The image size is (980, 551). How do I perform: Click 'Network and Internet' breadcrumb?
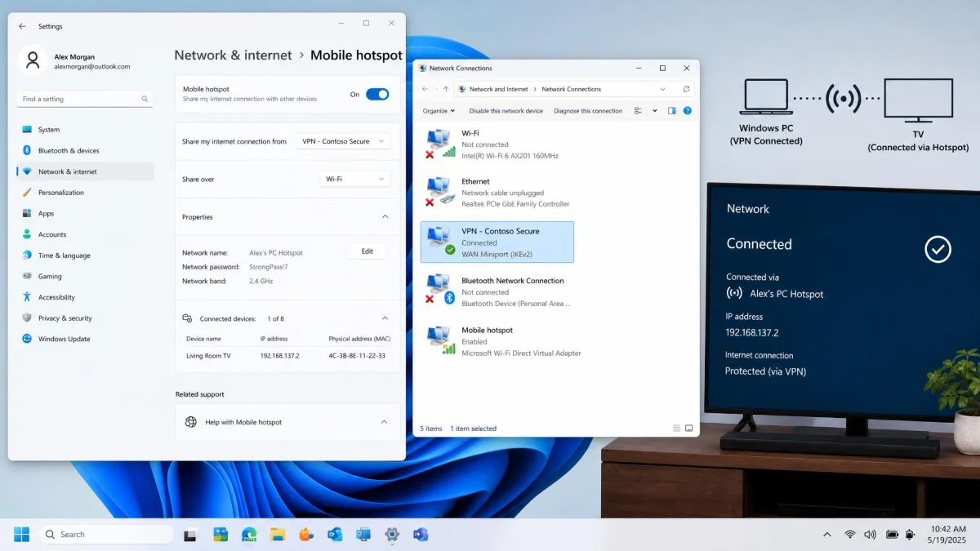[499, 89]
